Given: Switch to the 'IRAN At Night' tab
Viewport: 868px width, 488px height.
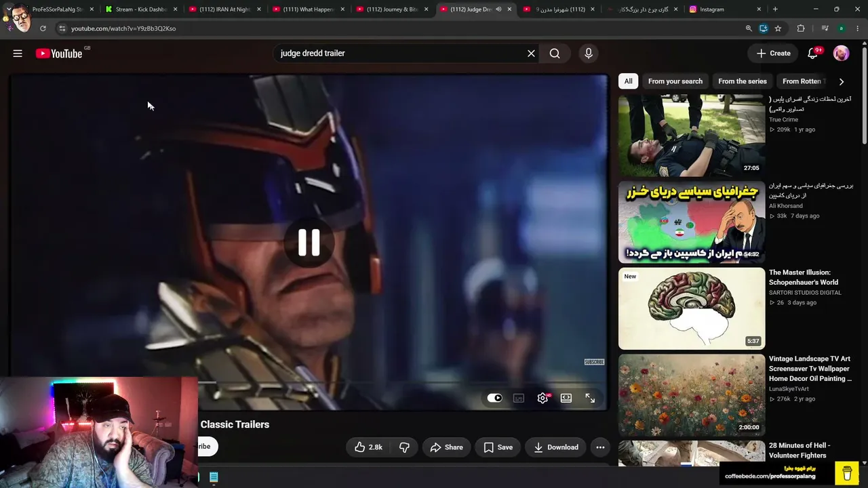Looking at the screenshot, I should click(x=224, y=9).
